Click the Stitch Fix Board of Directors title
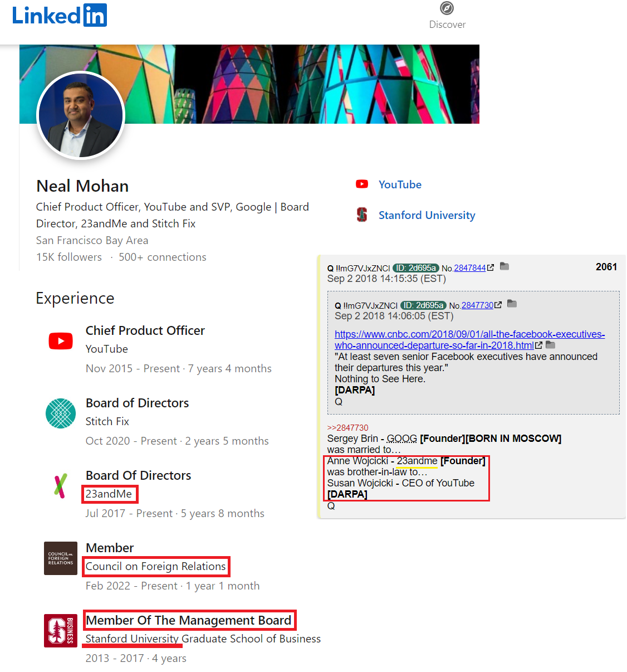Viewport: 627px width, 672px height. (x=138, y=403)
